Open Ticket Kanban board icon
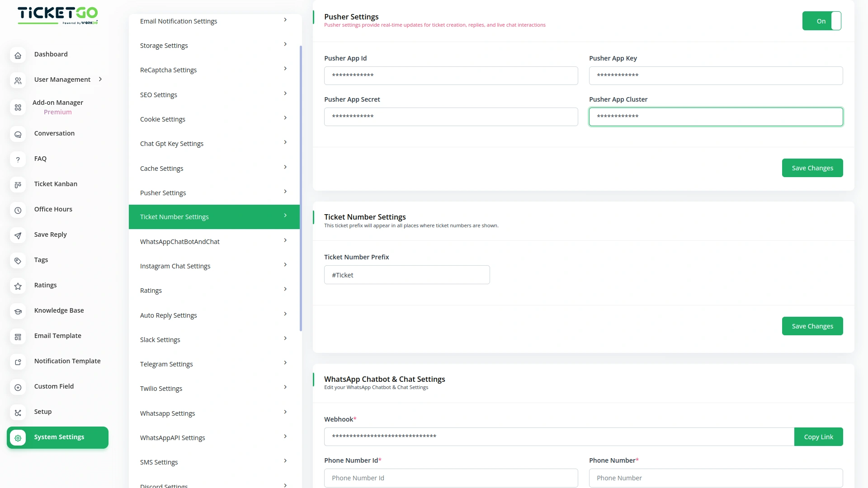This screenshot has height=488, width=868. [18, 185]
